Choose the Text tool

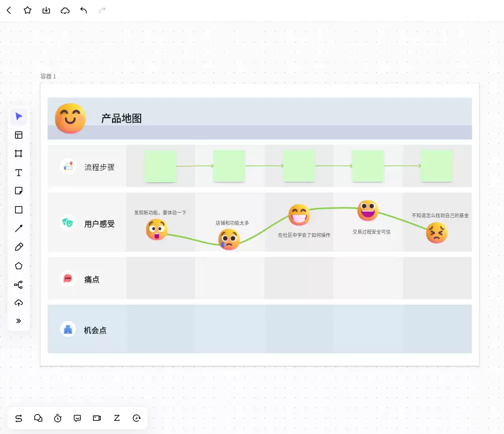19,173
